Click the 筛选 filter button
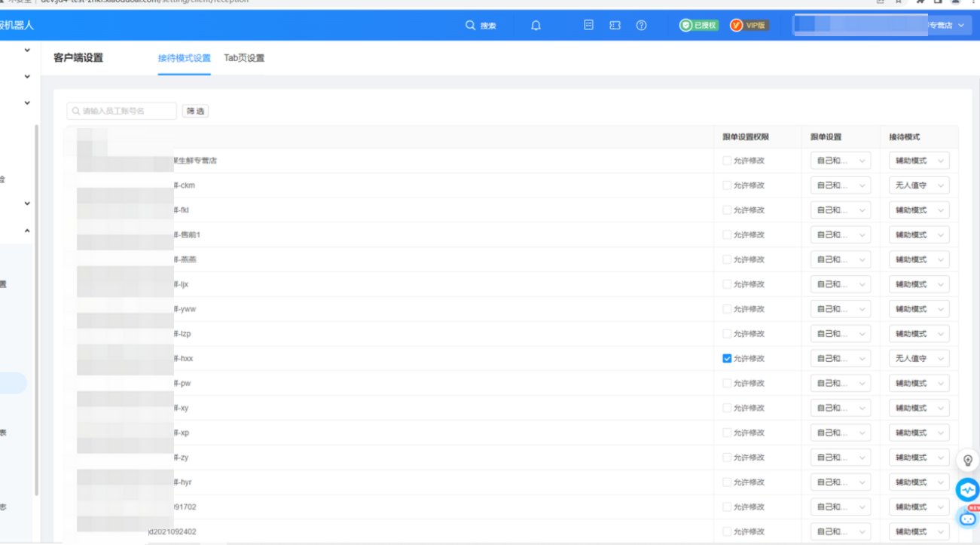The width and height of the screenshot is (980, 545). click(195, 111)
